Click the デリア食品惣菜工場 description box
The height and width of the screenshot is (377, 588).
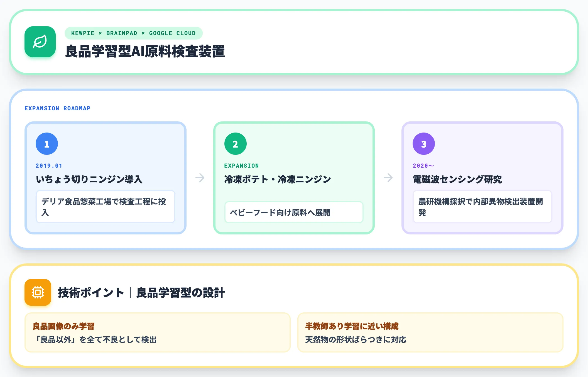[x=106, y=207]
